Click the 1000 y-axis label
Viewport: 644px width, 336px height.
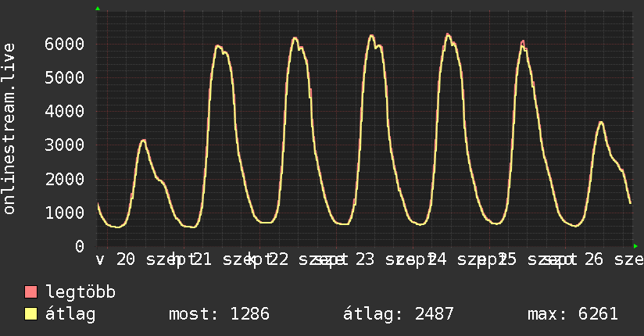tap(65, 213)
